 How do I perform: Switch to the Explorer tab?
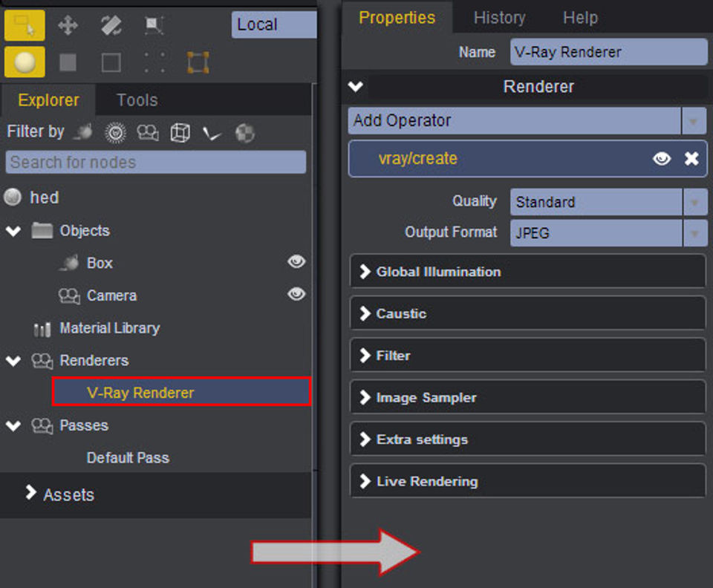point(49,100)
